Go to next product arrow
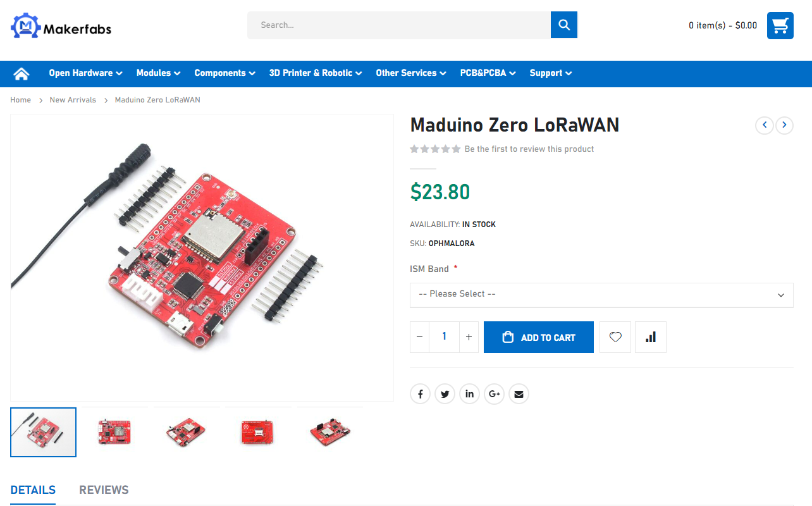This screenshot has width=812, height=506. (785, 125)
